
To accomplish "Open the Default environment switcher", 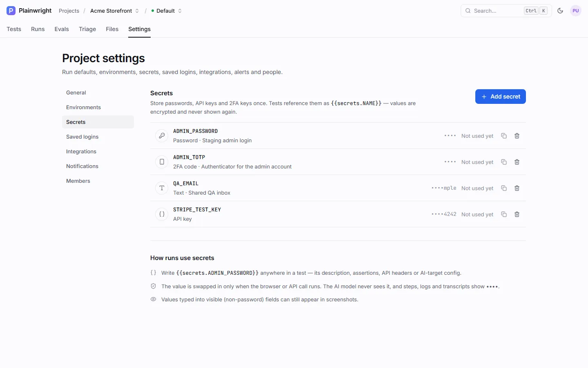I will pyautogui.click(x=167, y=11).
